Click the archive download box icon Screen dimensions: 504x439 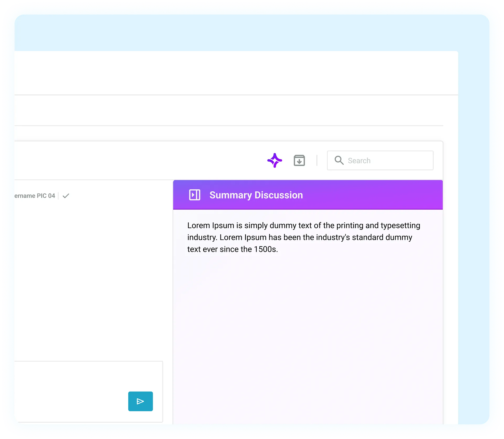(x=299, y=160)
